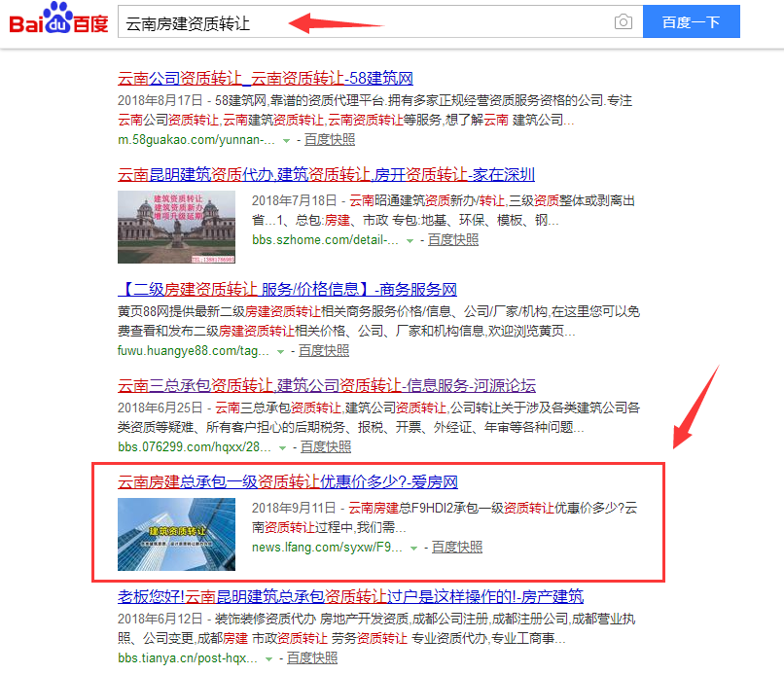784x674 pixels.
Task: Open result 云南公司资质转让-58建筑网
Action: 266,78
